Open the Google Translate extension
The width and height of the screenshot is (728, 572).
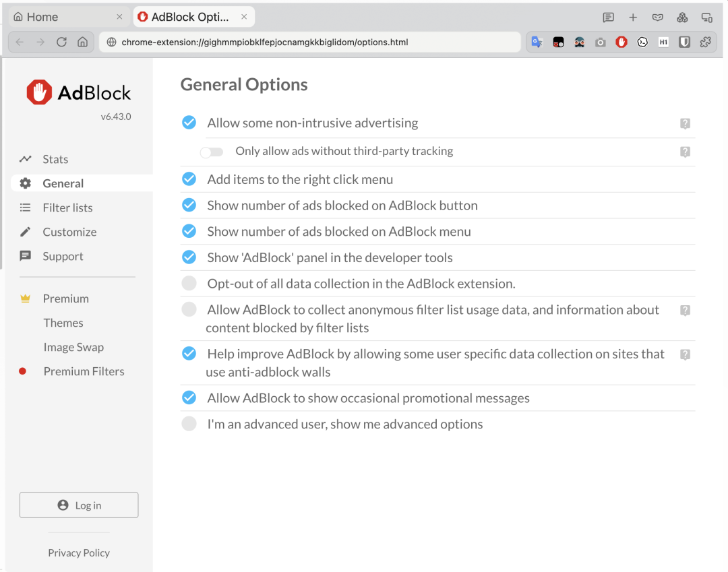pos(537,42)
